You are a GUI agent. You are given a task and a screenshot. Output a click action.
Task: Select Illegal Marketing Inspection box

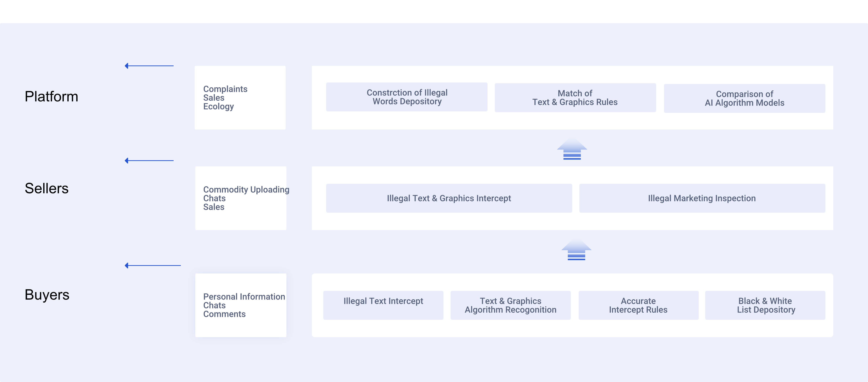click(702, 198)
